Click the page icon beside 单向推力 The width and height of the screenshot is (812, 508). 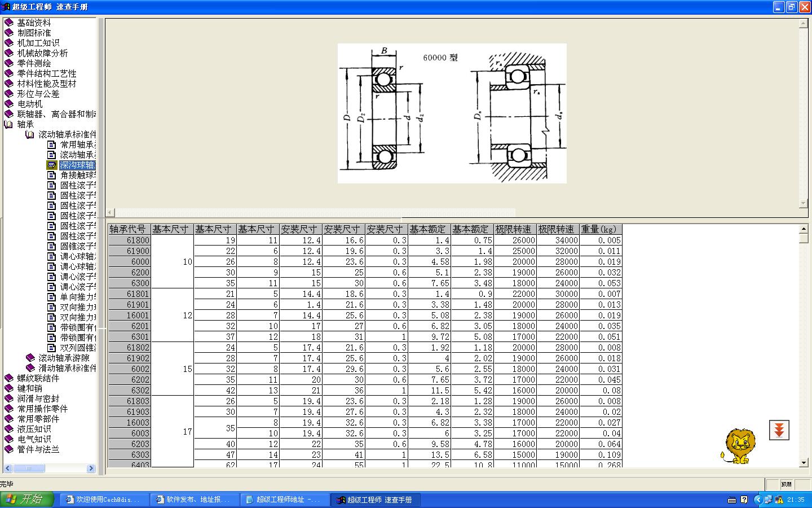click(52, 297)
